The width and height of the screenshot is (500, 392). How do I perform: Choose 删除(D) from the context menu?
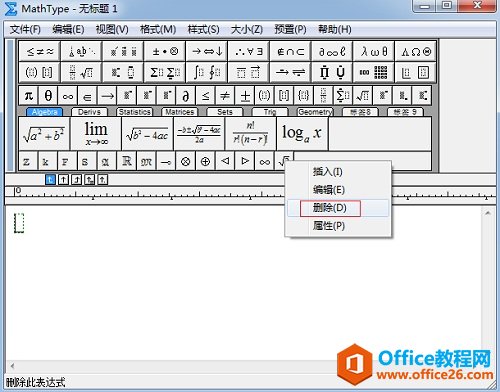pos(338,208)
